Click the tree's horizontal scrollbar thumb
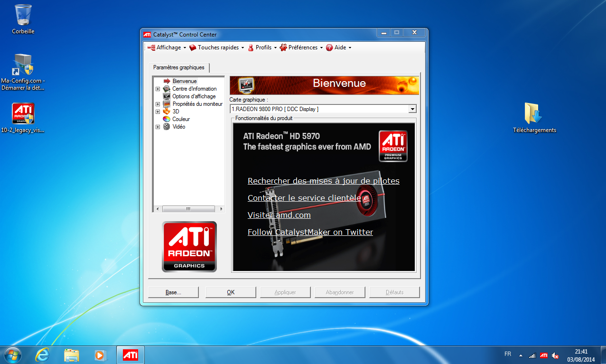 pos(188,209)
